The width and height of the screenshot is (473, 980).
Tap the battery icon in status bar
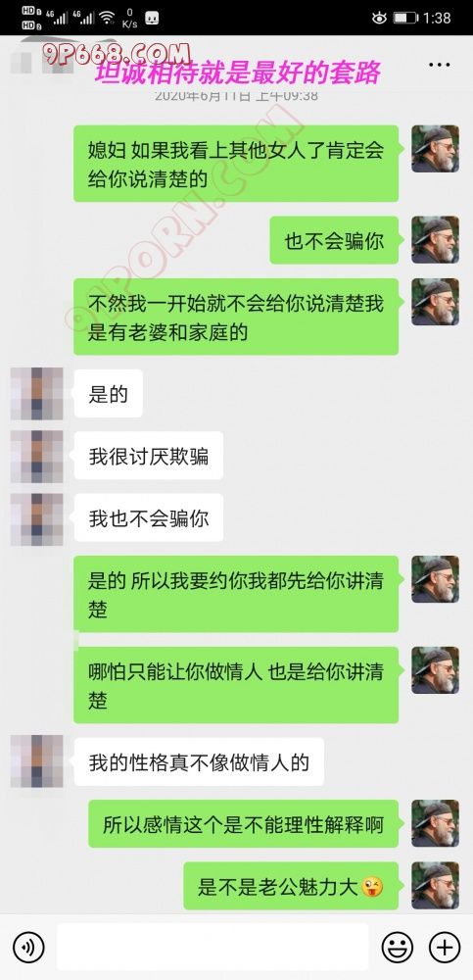point(404,18)
